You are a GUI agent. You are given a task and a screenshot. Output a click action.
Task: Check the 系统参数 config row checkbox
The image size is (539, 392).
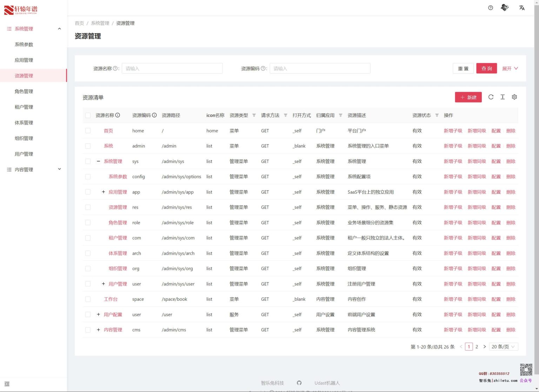pyautogui.click(x=88, y=177)
